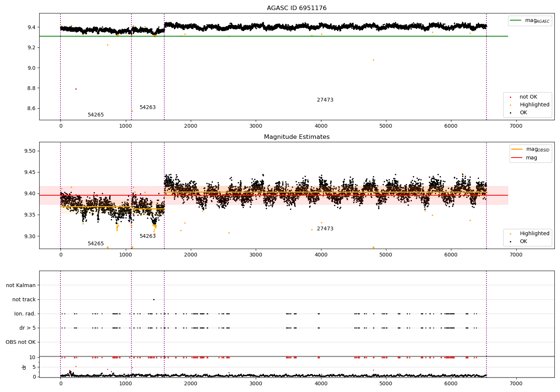Click the 'OBS not OK' row label
The height and width of the screenshot is (392, 560).
tap(21, 342)
